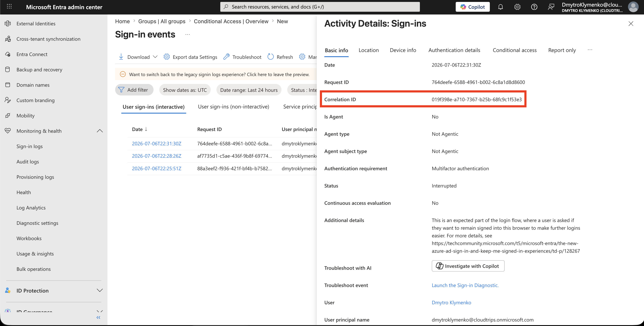Go to Home breadcrumb
This screenshot has height=326, width=644.
point(122,21)
